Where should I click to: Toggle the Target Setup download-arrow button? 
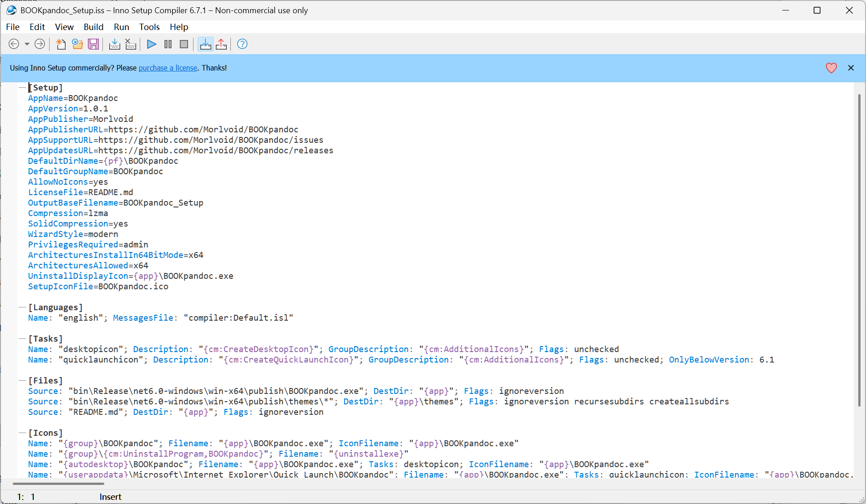point(206,44)
